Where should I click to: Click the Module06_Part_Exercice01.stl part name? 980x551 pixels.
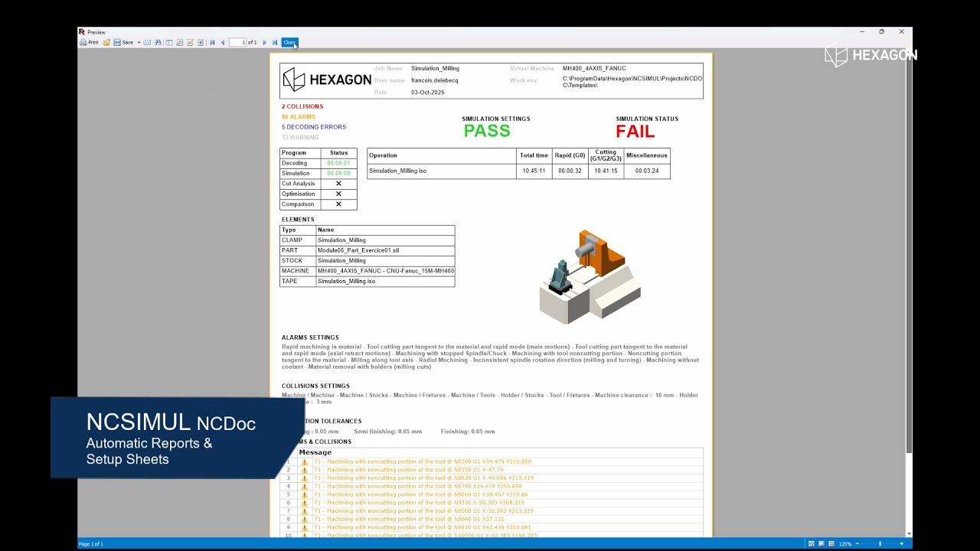(358, 250)
